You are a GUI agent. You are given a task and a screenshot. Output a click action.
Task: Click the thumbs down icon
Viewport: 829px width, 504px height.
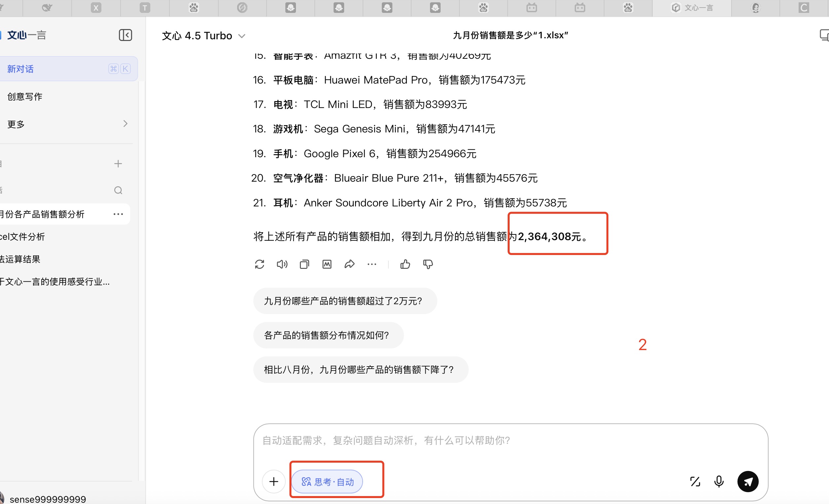pyautogui.click(x=428, y=265)
